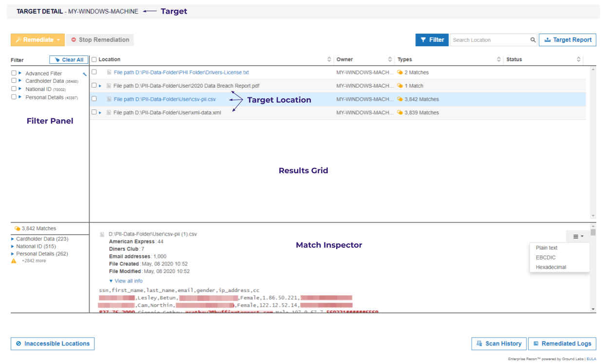
Task: Click the magnifier icon in Search Location
Action: (x=533, y=40)
